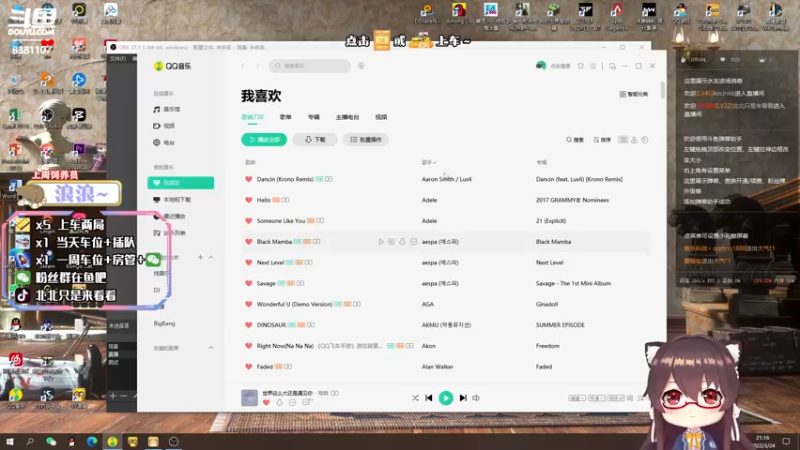Viewport: 800px width, 450px height.
Task: Select the group-by-artist view icon
Action: coord(634,140)
